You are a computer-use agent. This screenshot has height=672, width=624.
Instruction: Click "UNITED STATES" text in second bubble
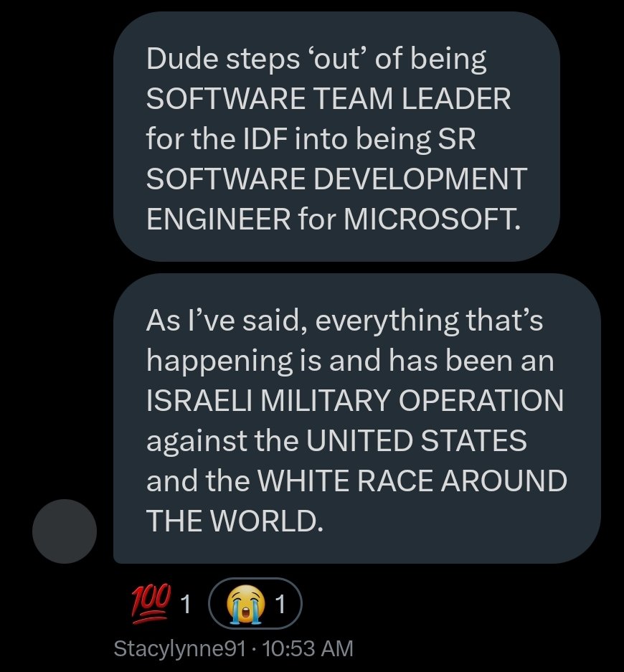(416, 440)
